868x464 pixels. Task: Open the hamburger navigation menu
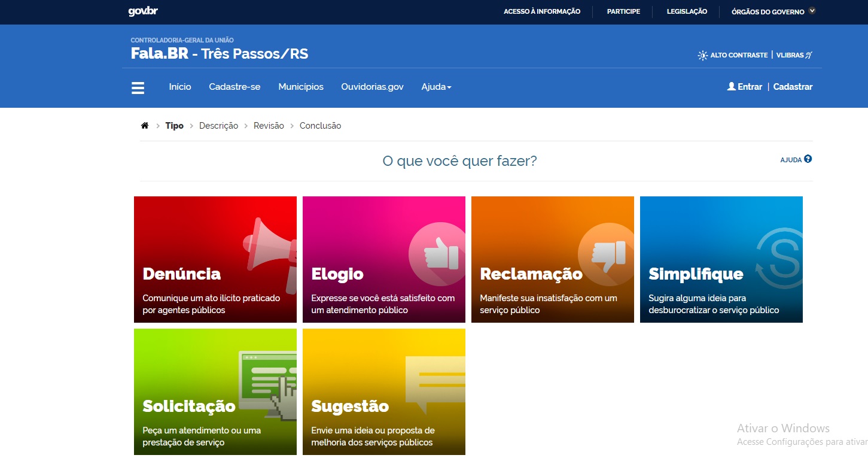(138, 87)
